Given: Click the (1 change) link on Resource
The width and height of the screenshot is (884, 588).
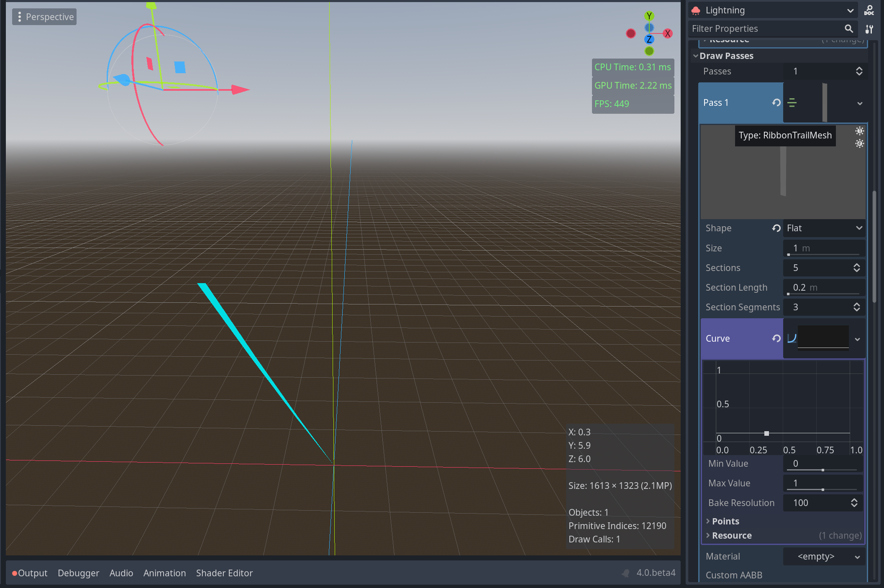Looking at the screenshot, I should pyautogui.click(x=840, y=535).
